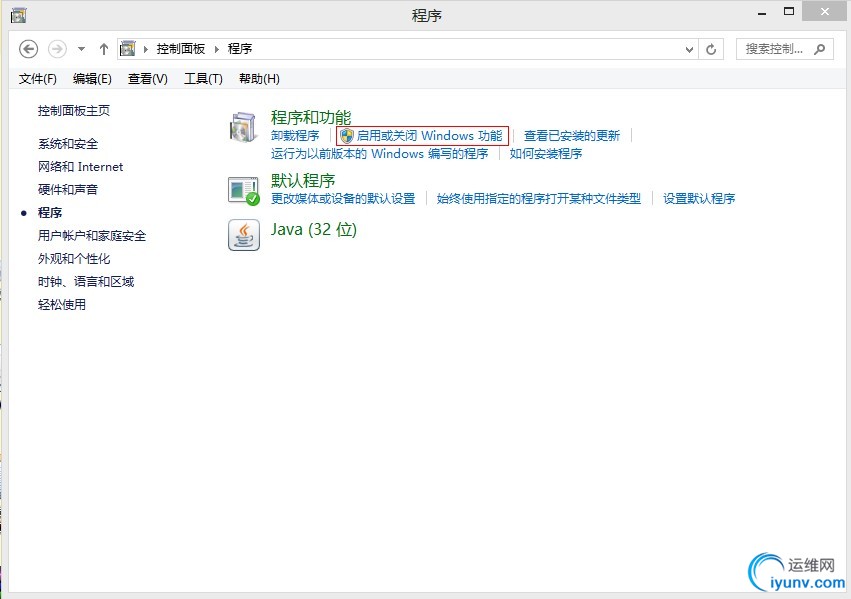Minimize the 程序 window
The width and height of the screenshot is (851, 599).
click(x=763, y=12)
